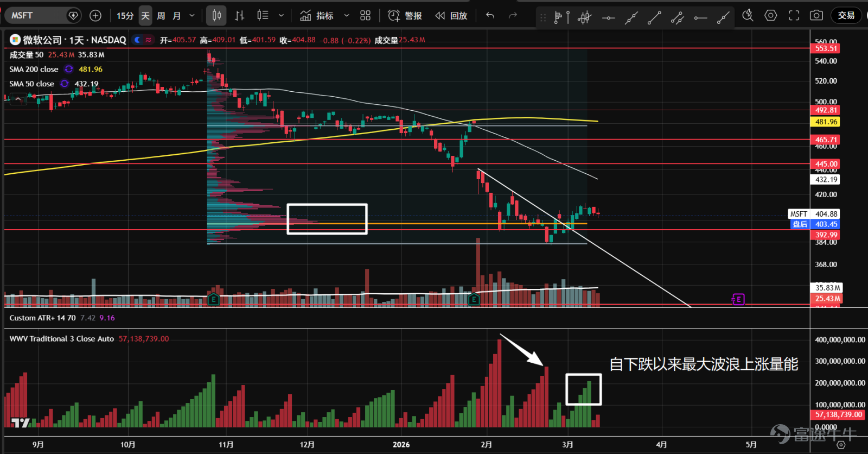Open the layout grid icon

coord(365,16)
